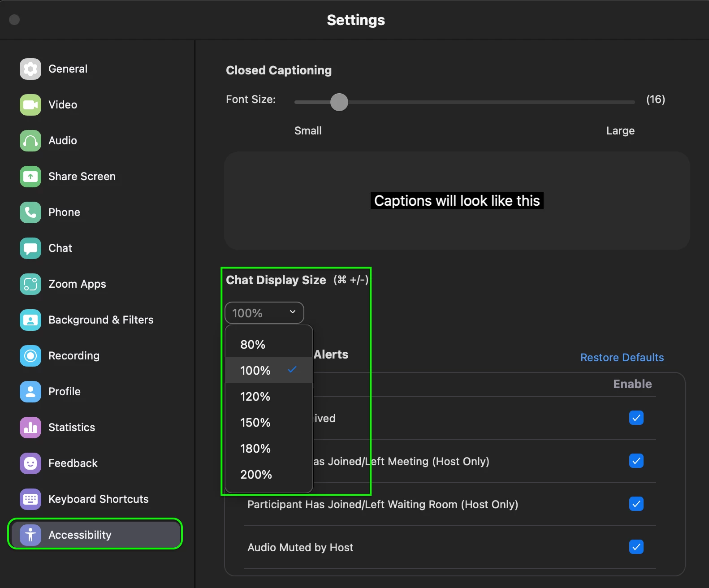Click 'Audio Muted by Host' text
Viewport: 709px width, 588px height.
pos(300,548)
